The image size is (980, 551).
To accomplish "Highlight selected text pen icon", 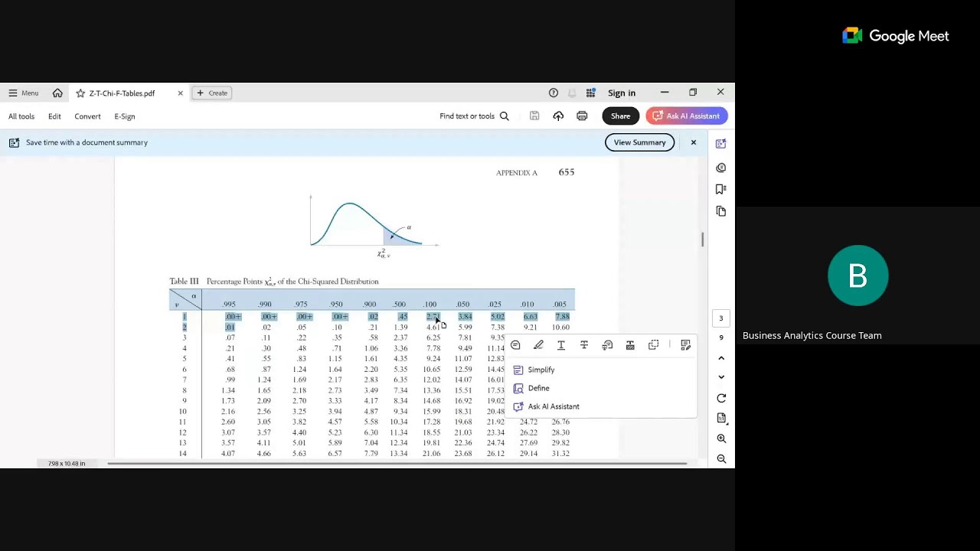I will click(x=538, y=345).
